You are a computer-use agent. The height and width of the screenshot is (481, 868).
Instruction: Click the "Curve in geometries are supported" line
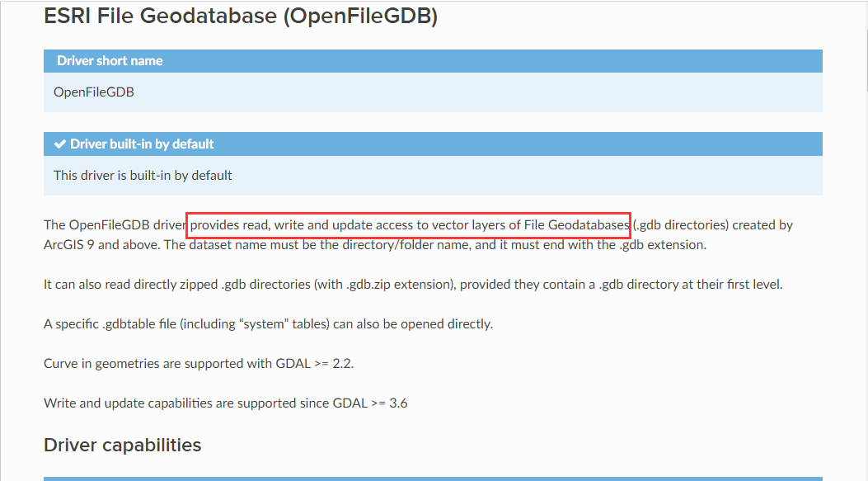pos(199,364)
